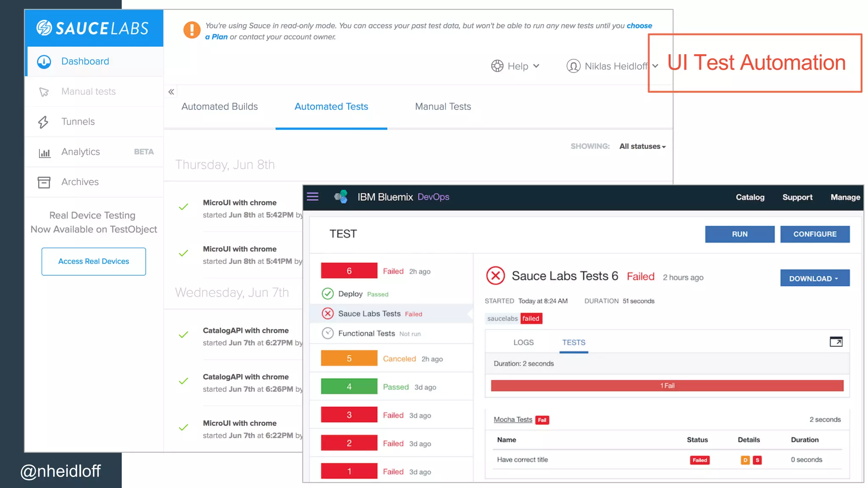Click the Manual tests cursor icon
The image size is (868, 488).
pos(44,92)
